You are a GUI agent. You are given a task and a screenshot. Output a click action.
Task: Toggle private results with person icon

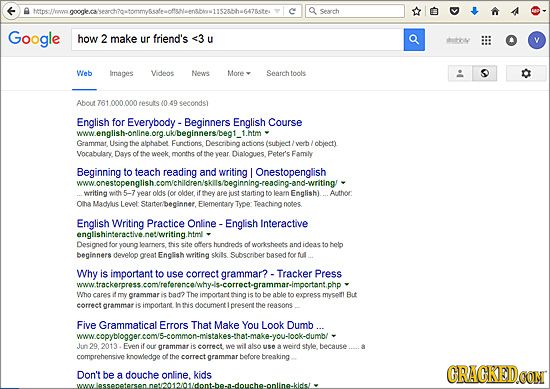click(x=460, y=73)
